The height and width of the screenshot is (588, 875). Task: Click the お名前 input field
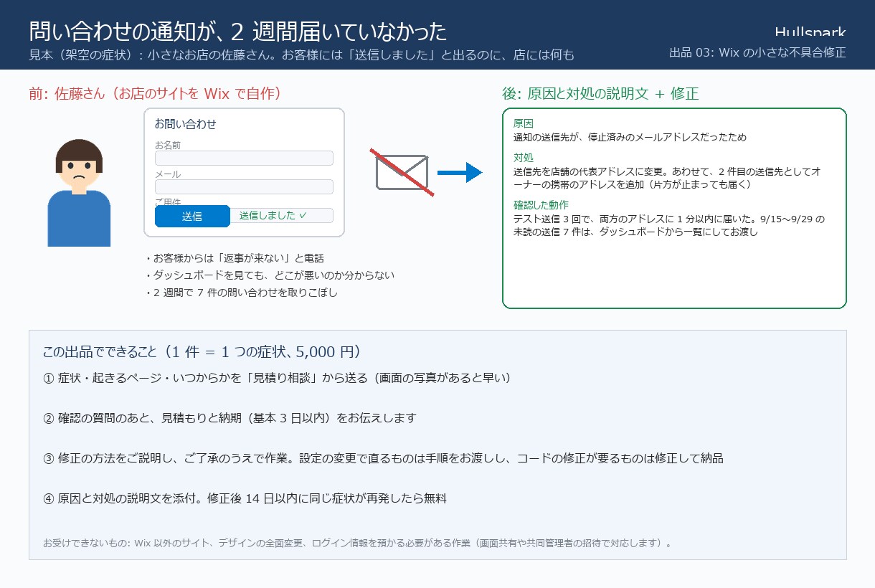pos(244,158)
